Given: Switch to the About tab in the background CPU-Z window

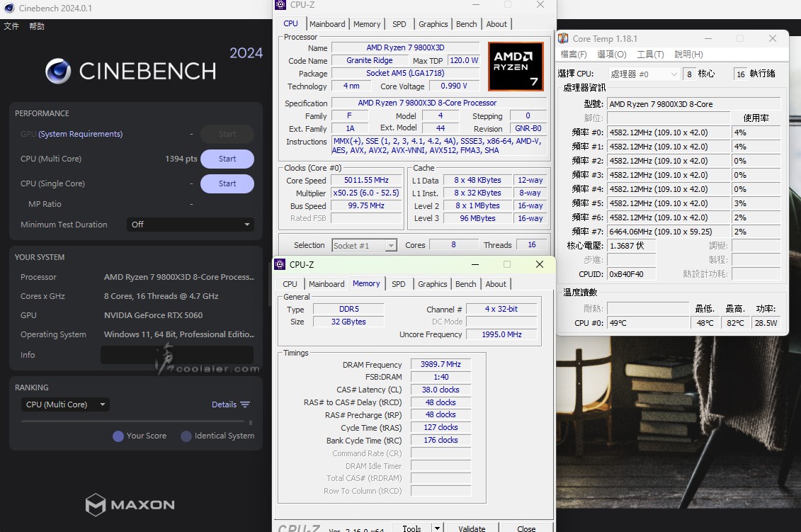Looking at the screenshot, I should point(496,24).
